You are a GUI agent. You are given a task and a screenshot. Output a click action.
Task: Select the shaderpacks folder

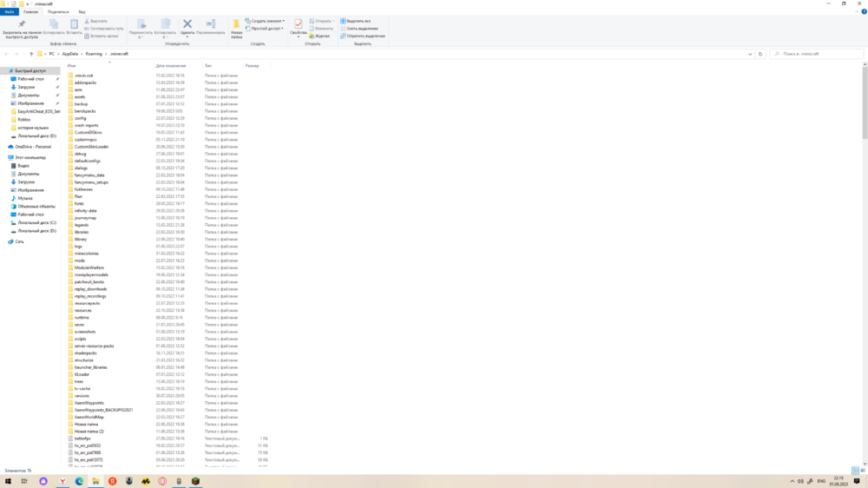pos(85,353)
